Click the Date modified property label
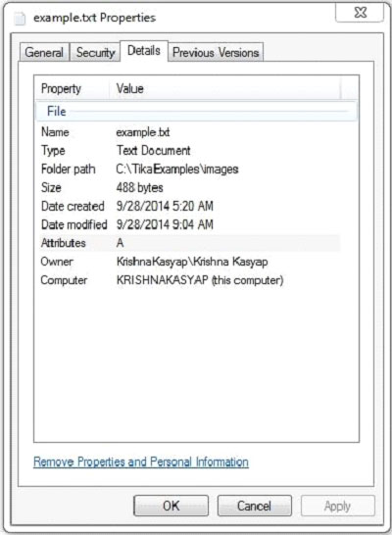 [74, 224]
